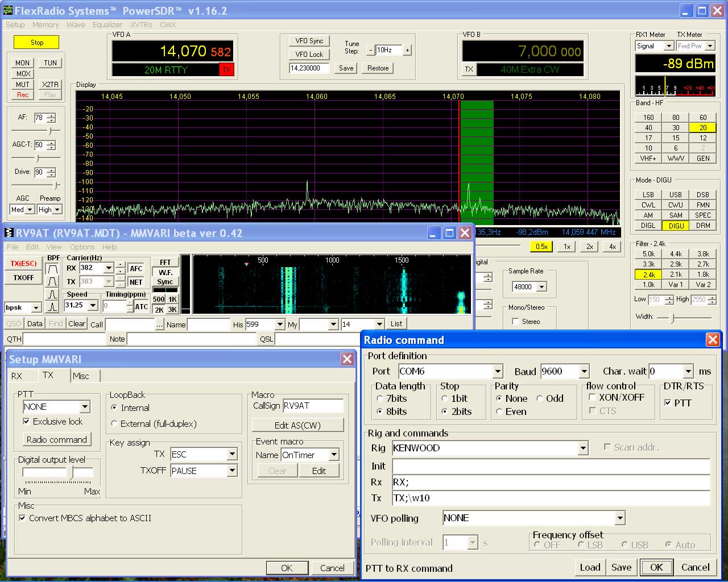Click the red TX indicator under VFO A
The width and height of the screenshot is (728, 582).
226,70
